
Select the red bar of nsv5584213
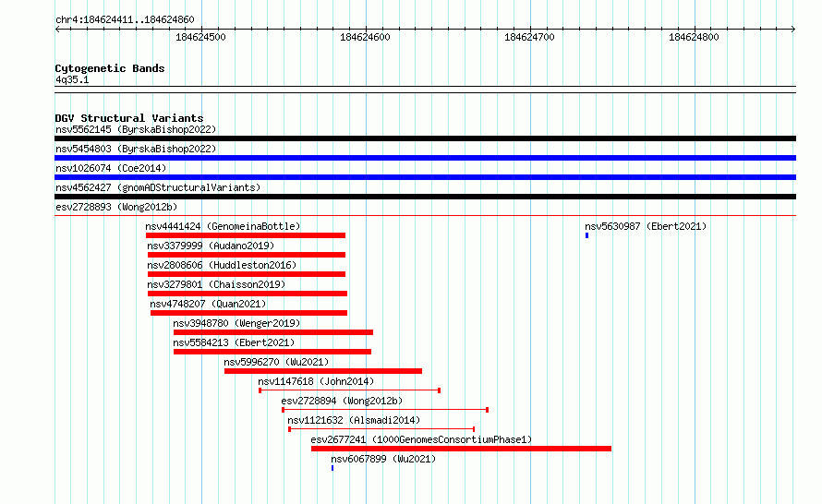coord(272,352)
